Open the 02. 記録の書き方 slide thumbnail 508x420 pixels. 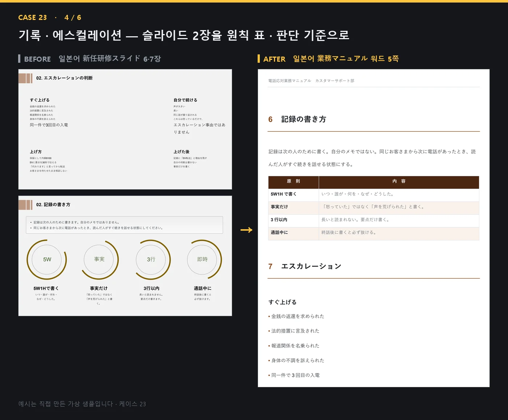tap(125, 256)
